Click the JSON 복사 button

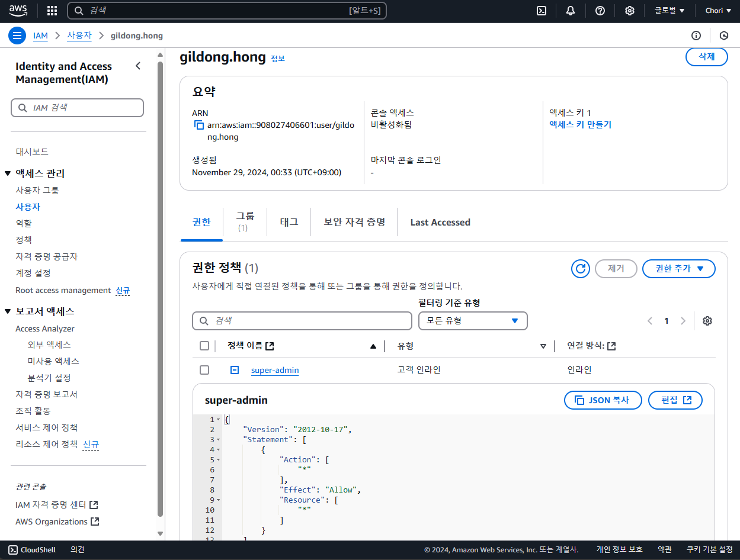[603, 400]
